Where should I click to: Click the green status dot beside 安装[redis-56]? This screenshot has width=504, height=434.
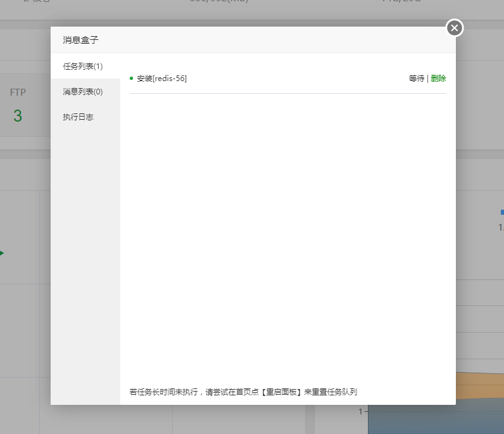pos(132,78)
